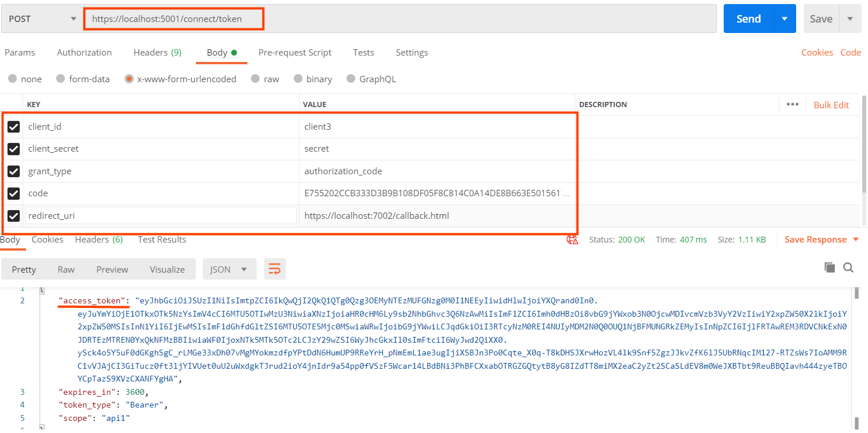
Task: Open the JSON response format dropdown
Action: point(231,269)
